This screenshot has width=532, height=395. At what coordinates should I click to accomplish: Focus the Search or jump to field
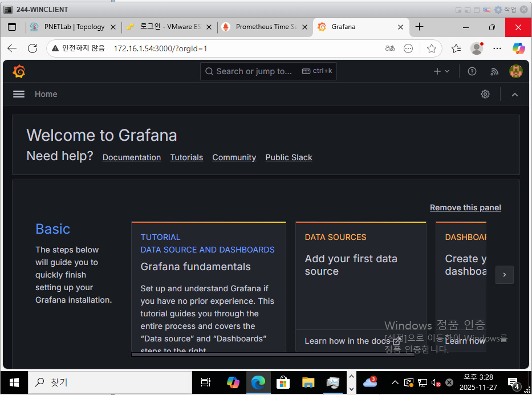tap(269, 71)
